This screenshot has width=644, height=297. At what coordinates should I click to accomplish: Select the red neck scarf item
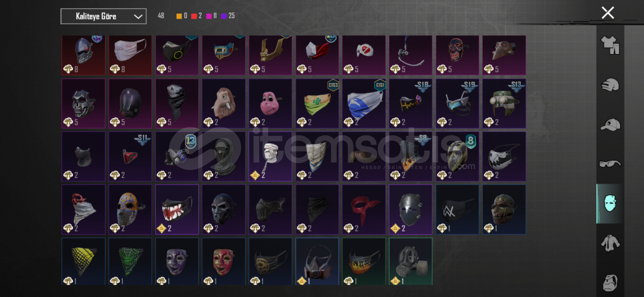(364, 210)
